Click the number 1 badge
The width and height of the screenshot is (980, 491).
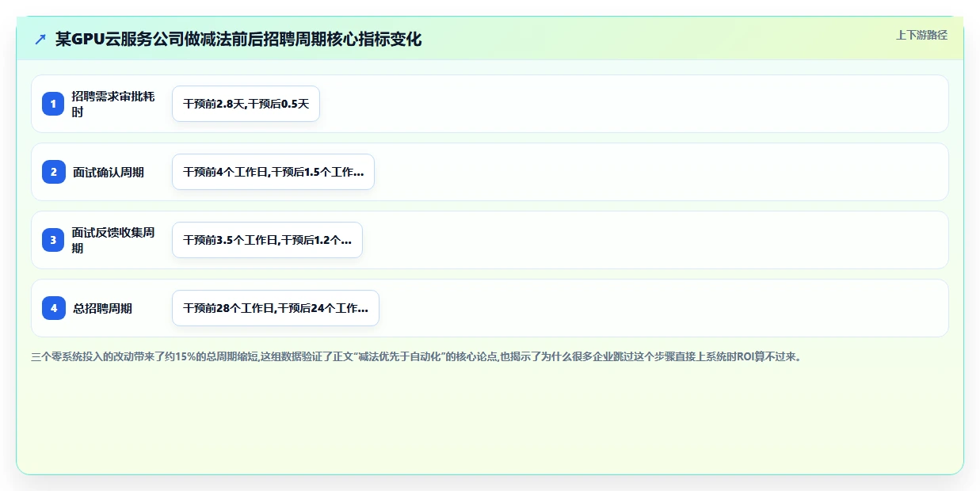tap(53, 104)
